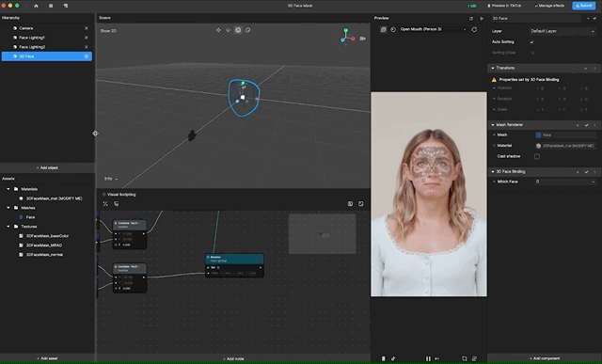Click the rightmost icon below preview
Image resolution: width=602 pixels, height=364 pixels.
pos(474,358)
